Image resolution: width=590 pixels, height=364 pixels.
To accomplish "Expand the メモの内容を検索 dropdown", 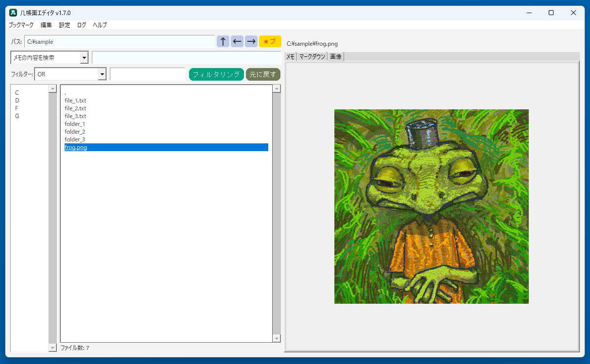I will pos(84,58).
